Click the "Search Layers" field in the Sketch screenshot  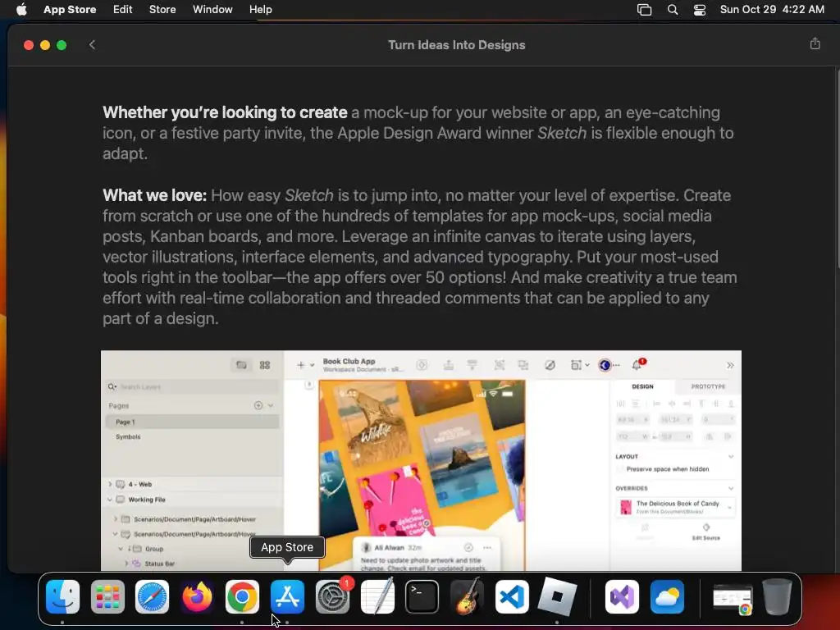tap(192, 387)
